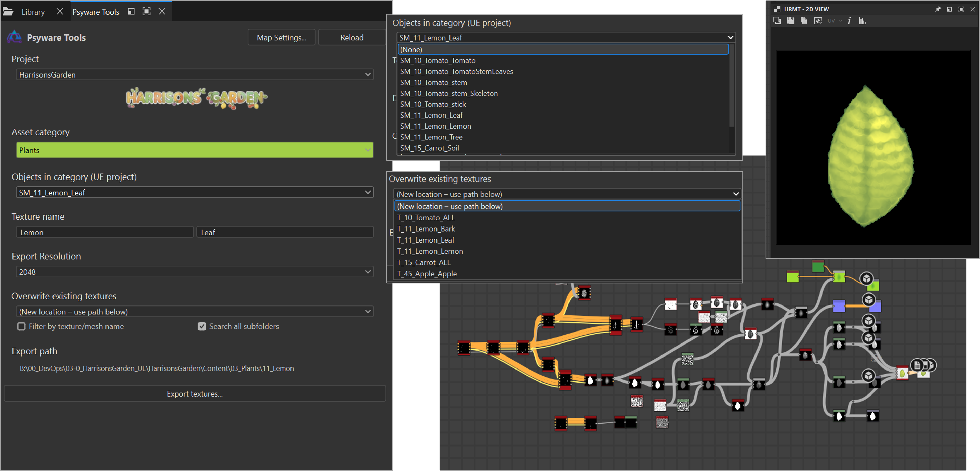Screen dimensions: 980x471
Task: Click the objects dropdown list scrollbar
Action: coord(731,86)
